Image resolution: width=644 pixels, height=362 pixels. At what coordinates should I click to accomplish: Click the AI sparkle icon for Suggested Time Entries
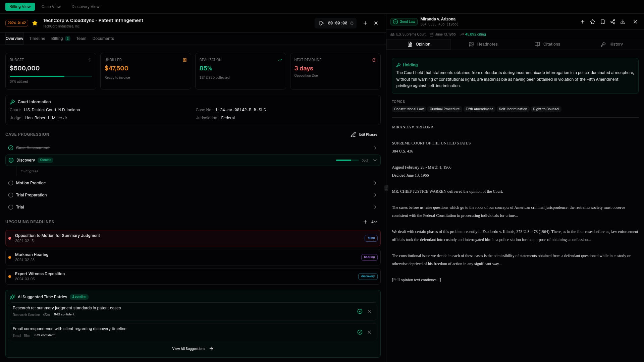pos(12,297)
